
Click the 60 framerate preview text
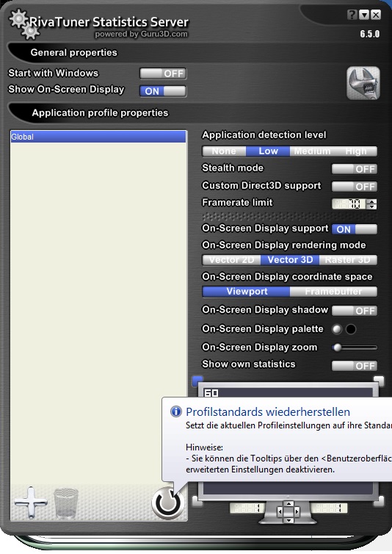(x=211, y=393)
